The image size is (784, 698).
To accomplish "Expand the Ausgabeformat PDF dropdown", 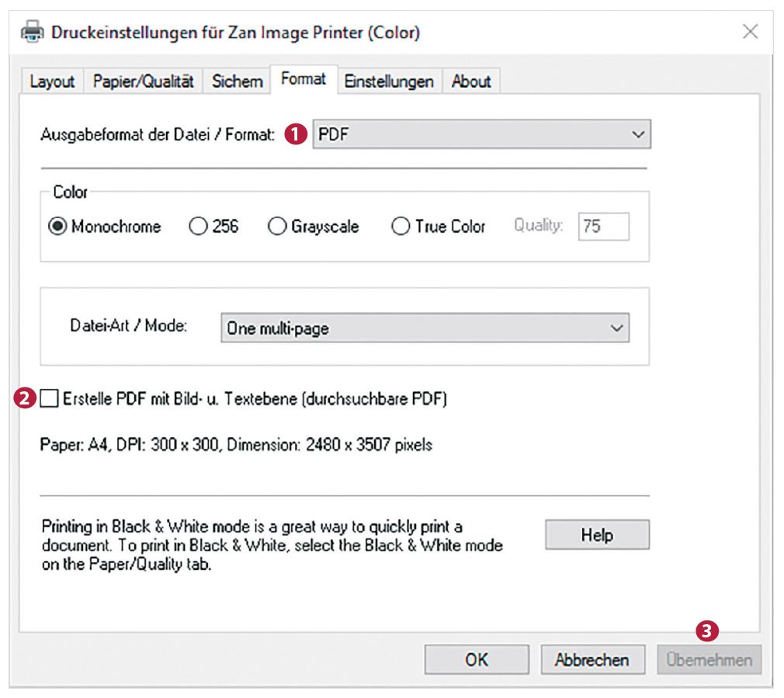I will click(x=481, y=134).
